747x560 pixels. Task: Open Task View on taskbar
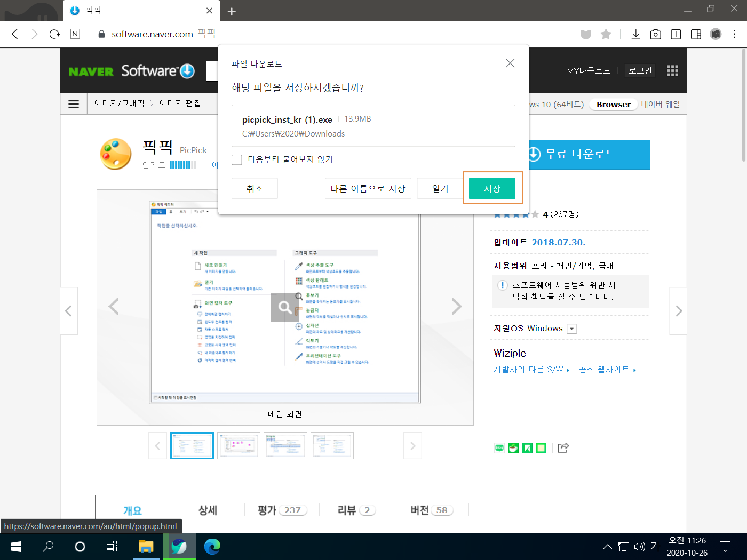coord(112,547)
